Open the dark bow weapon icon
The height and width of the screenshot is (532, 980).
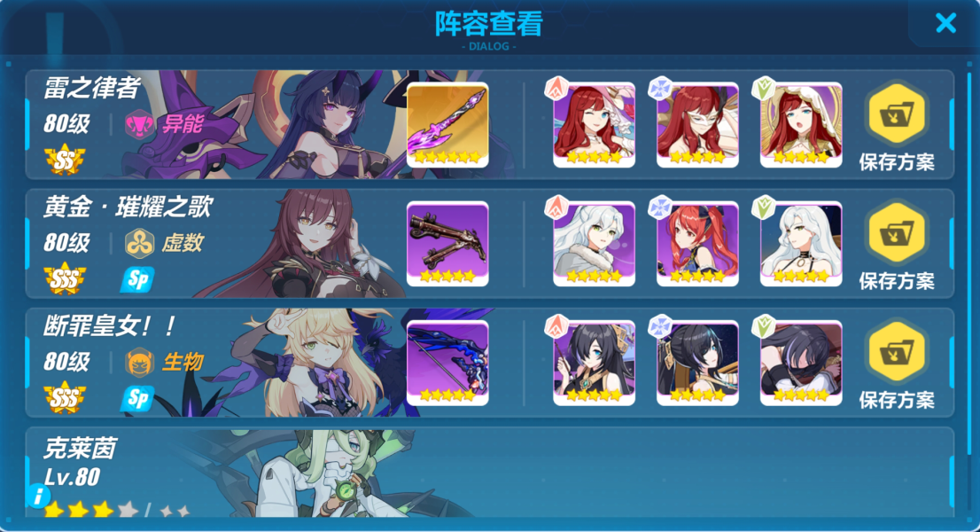tap(447, 363)
